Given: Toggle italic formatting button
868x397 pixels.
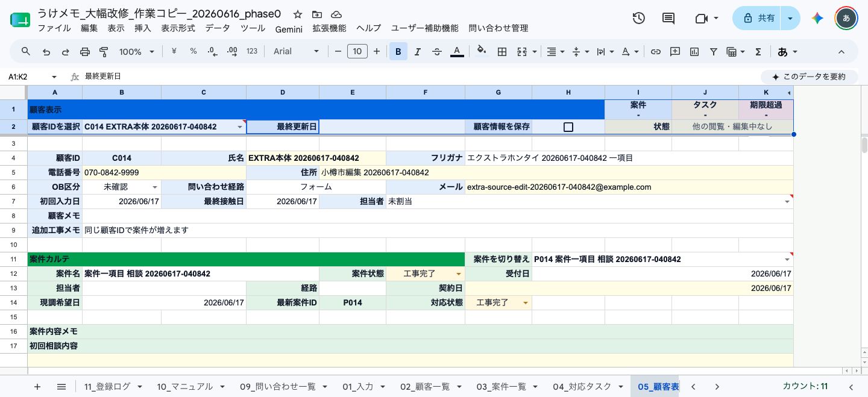Looking at the screenshot, I should click(418, 52).
